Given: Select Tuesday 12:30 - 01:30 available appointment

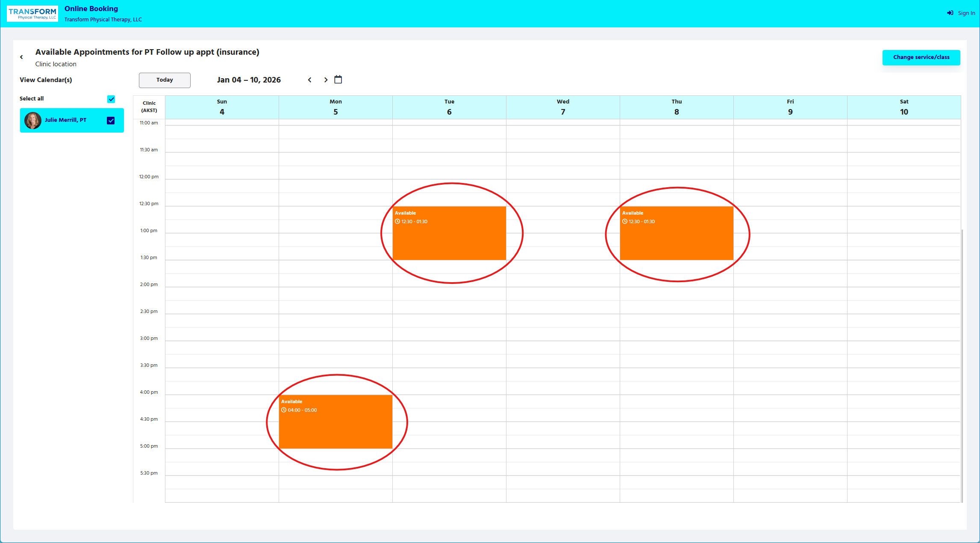Looking at the screenshot, I should [449, 237].
